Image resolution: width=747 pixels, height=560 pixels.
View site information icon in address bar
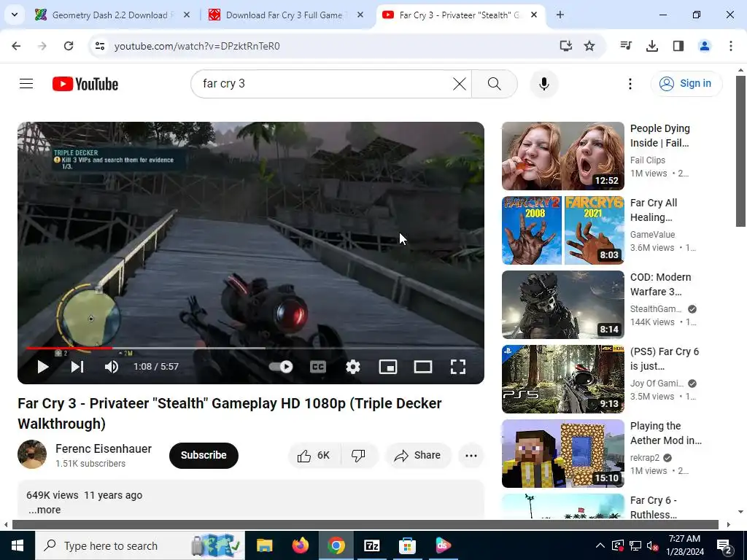(99, 46)
